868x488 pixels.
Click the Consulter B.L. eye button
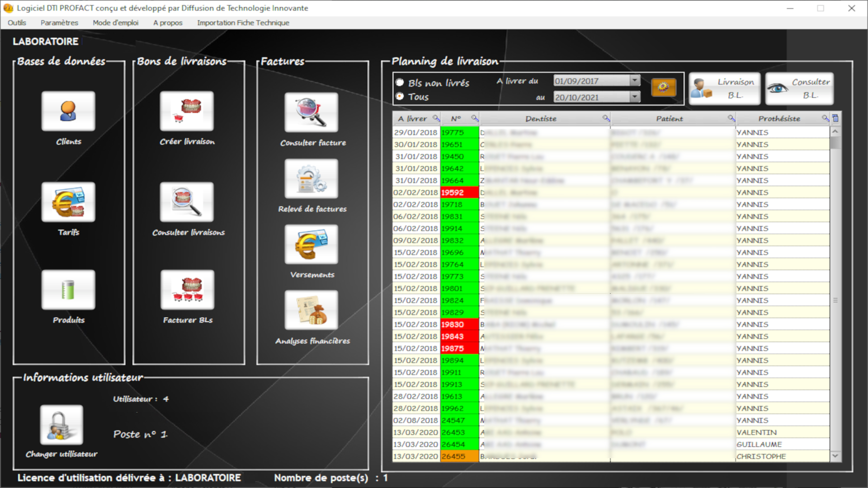point(799,89)
